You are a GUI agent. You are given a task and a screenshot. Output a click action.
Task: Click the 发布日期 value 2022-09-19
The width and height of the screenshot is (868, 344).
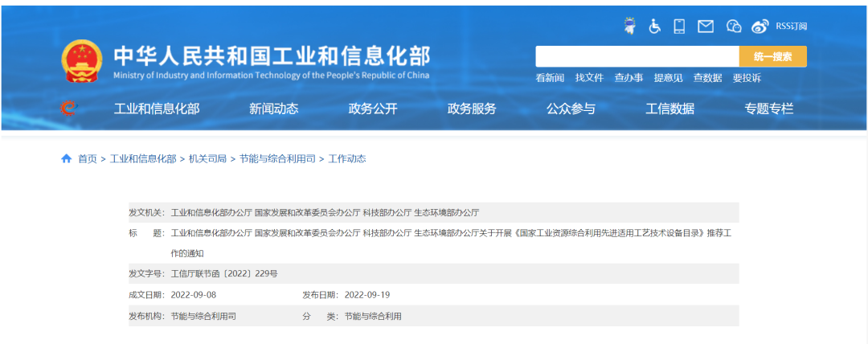(367, 295)
